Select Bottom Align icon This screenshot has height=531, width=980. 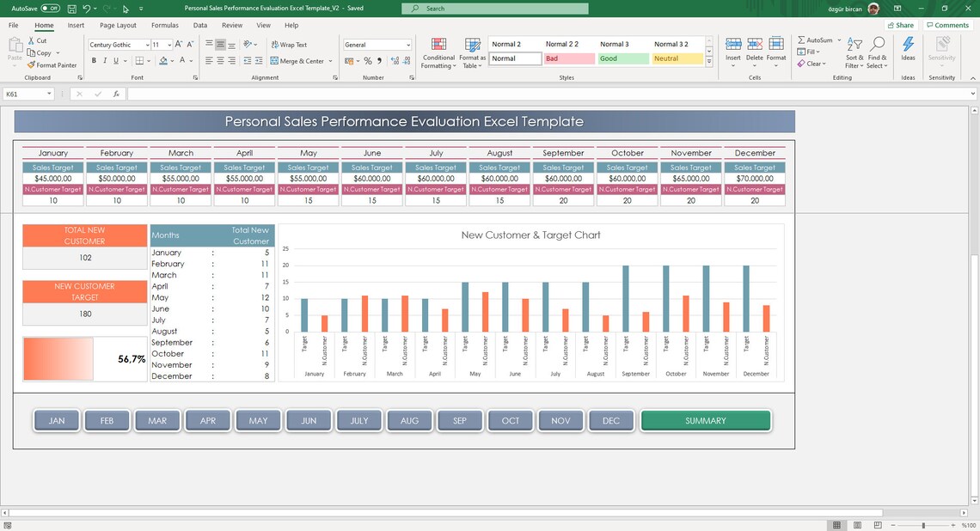click(x=232, y=45)
